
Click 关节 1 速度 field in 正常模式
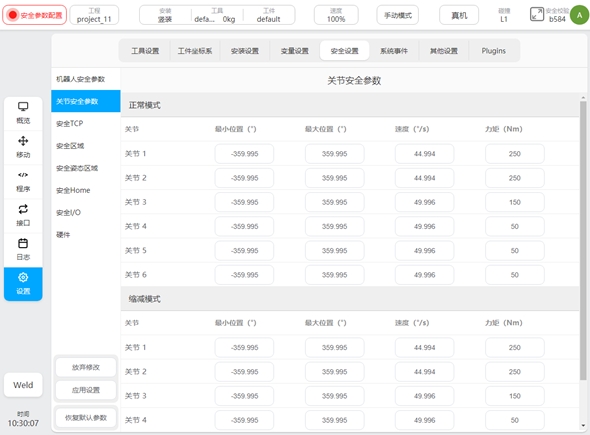point(424,154)
